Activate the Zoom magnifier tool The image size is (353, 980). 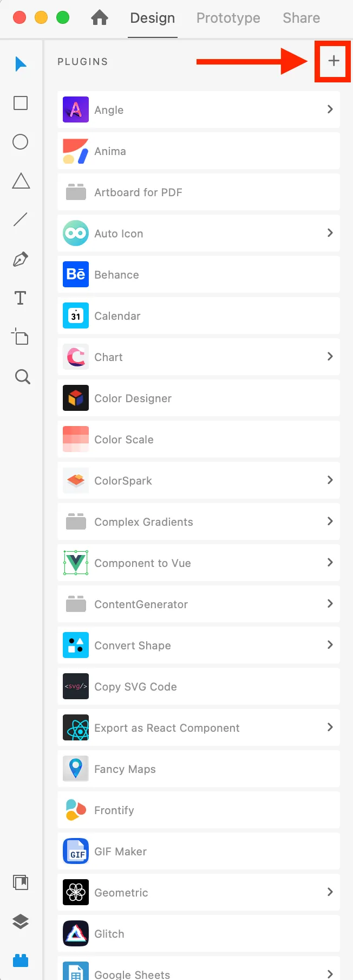[x=22, y=376]
